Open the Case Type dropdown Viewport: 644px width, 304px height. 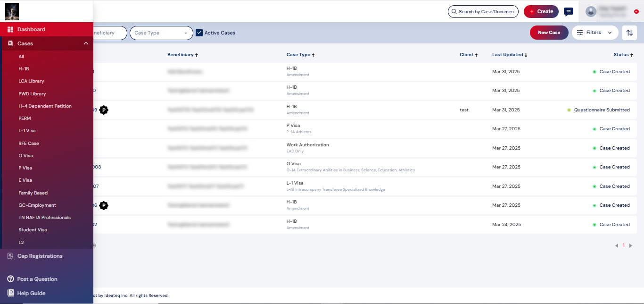click(161, 33)
